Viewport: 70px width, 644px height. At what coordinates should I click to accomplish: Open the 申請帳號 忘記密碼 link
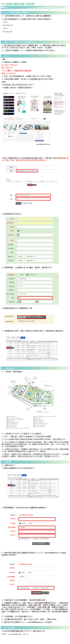pyautogui.click(x=27, y=203)
